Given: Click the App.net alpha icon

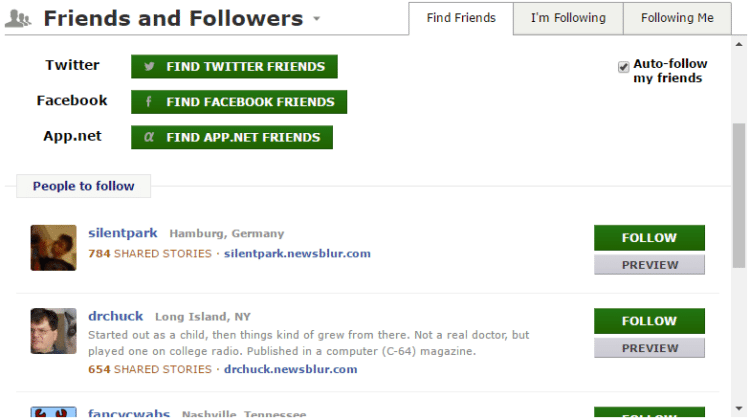Looking at the screenshot, I should (149, 137).
